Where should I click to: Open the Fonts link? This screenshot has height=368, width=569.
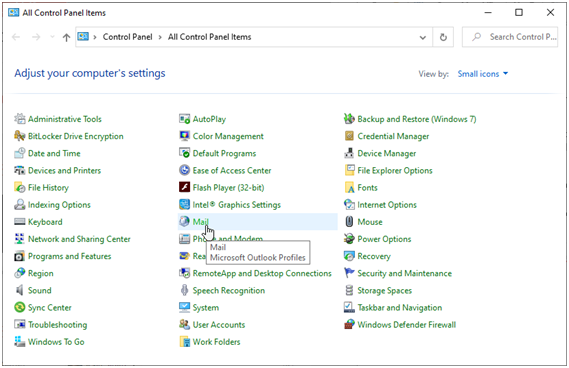(x=367, y=187)
